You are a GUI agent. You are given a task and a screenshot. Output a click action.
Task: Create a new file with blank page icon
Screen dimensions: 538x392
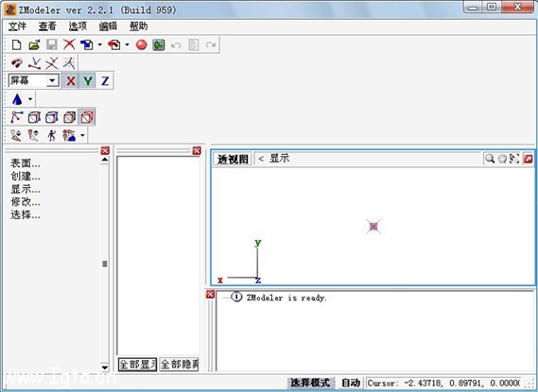pos(16,45)
